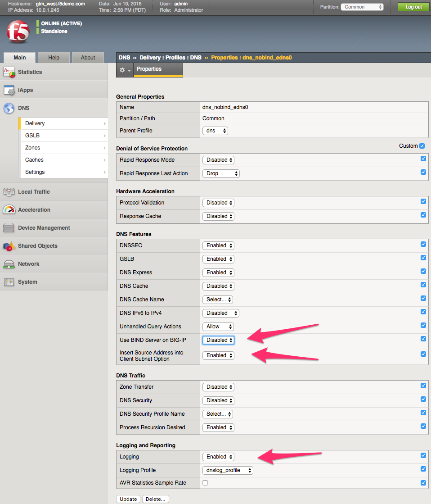Toggle custom checkbox for Logging Profile row

point(423,469)
